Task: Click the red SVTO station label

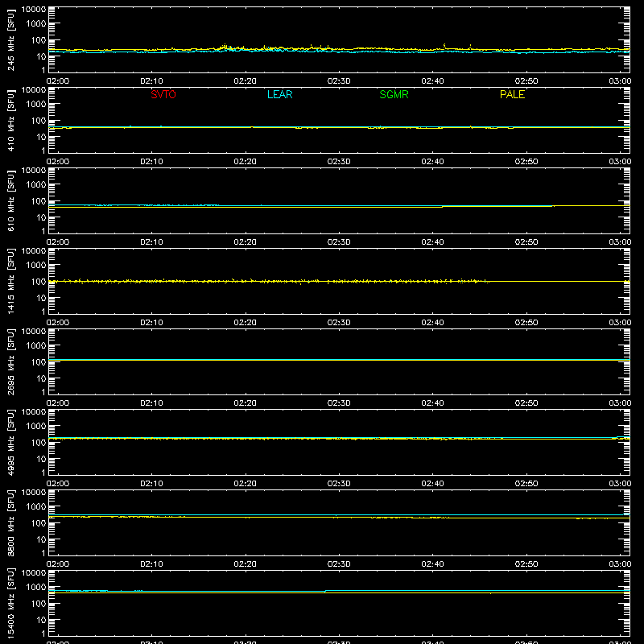Action: click(163, 94)
